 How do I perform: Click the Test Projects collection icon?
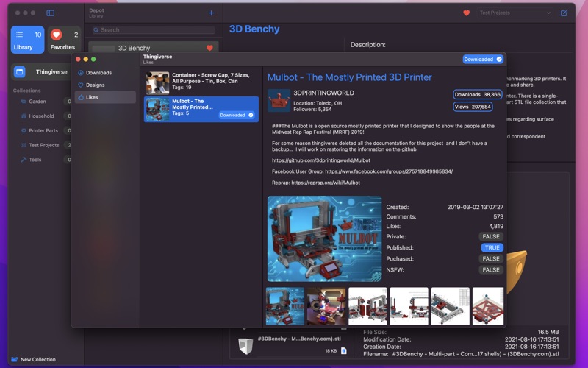point(24,145)
